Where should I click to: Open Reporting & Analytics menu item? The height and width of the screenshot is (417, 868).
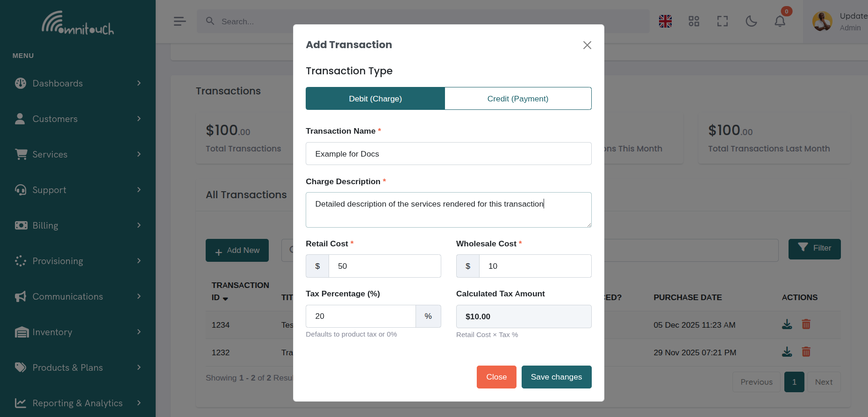pos(77,403)
